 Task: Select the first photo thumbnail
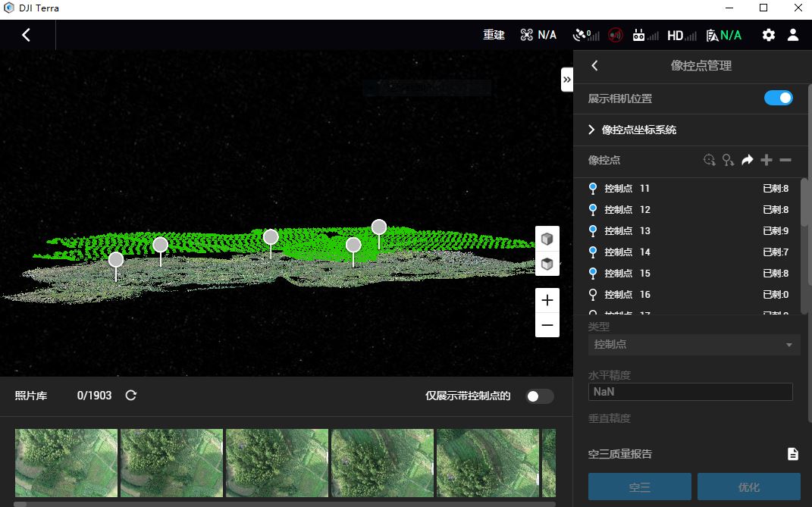click(x=66, y=463)
